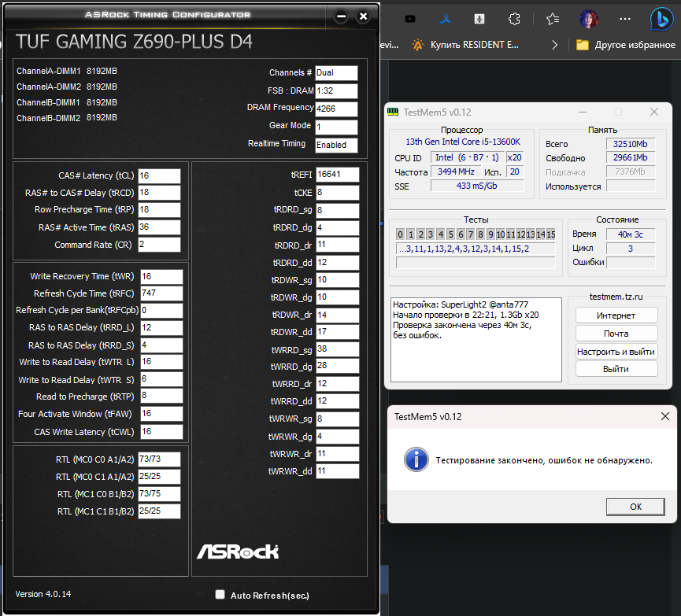Click test number 15 box in TestMem5
This screenshot has height=616, width=681.
point(551,234)
